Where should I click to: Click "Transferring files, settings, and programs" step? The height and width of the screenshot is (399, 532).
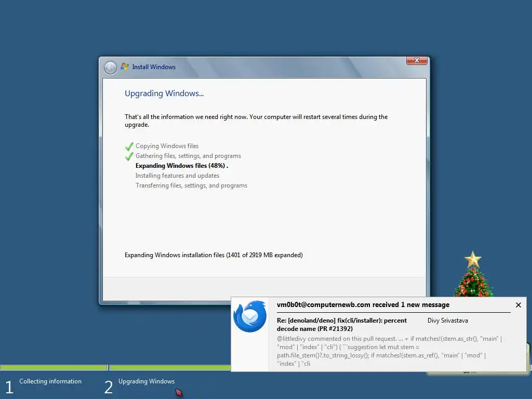click(191, 185)
